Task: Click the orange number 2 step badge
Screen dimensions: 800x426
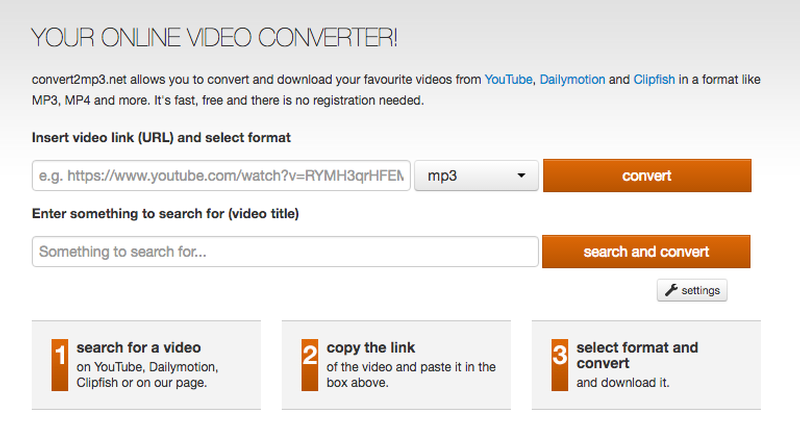Action: (309, 356)
